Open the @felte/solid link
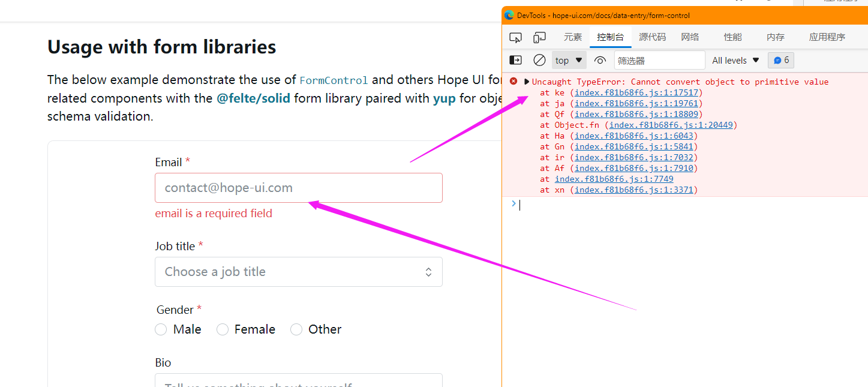 point(253,98)
